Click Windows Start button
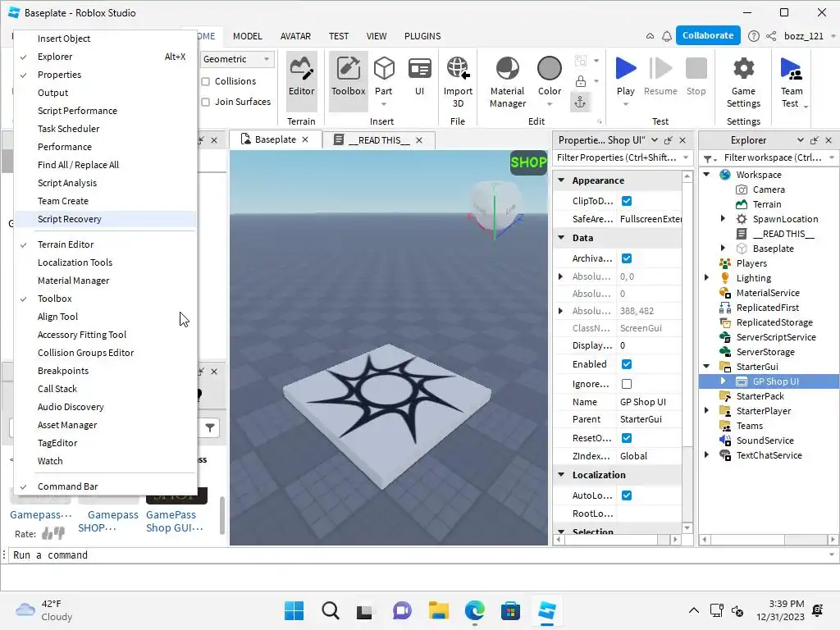The height and width of the screenshot is (630, 840). tap(294, 610)
